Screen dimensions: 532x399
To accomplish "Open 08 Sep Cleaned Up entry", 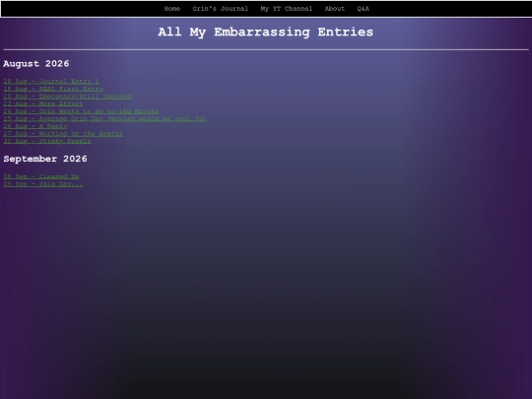I will click(x=41, y=176).
